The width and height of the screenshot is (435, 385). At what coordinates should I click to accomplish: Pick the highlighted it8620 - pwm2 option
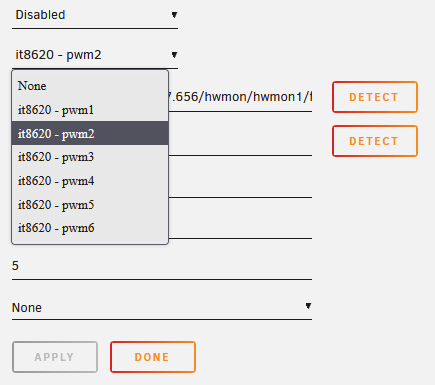pos(90,133)
